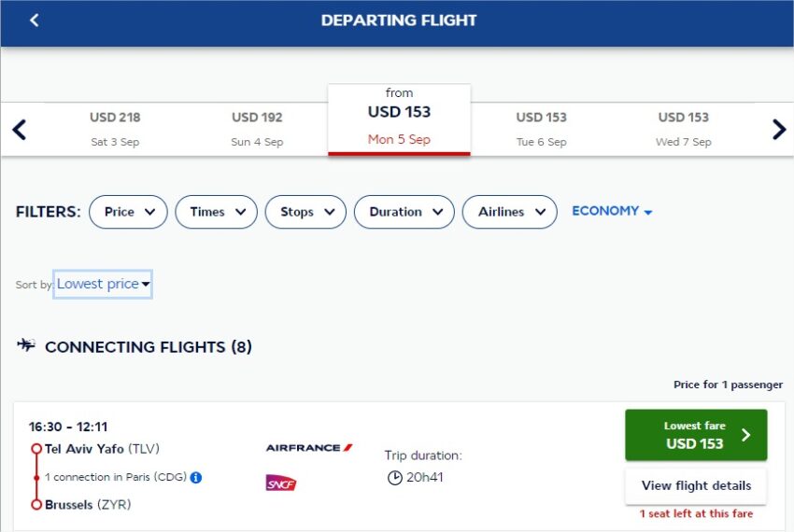The width and height of the screenshot is (794, 532).
Task: Change the ECONOMY cabin class
Action: (612, 211)
